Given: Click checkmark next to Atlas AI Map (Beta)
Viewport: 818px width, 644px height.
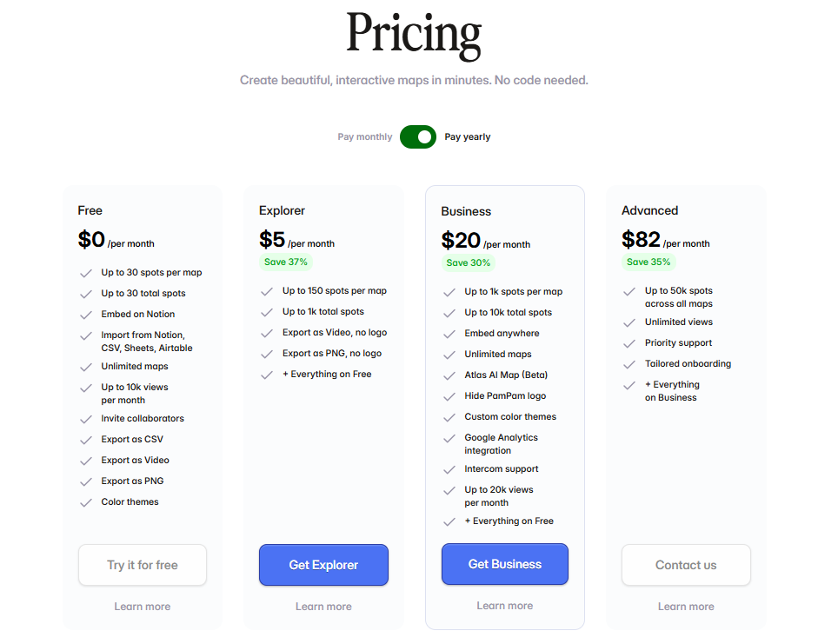Looking at the screenshot, I should click(x=449, y=375).
